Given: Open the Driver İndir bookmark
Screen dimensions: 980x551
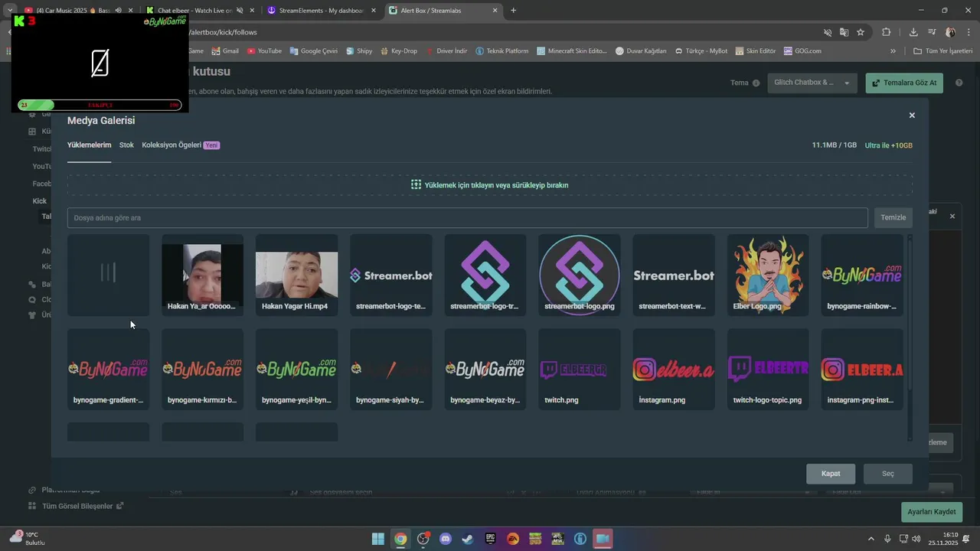Looking at the screenshot, I should point(446,51).
